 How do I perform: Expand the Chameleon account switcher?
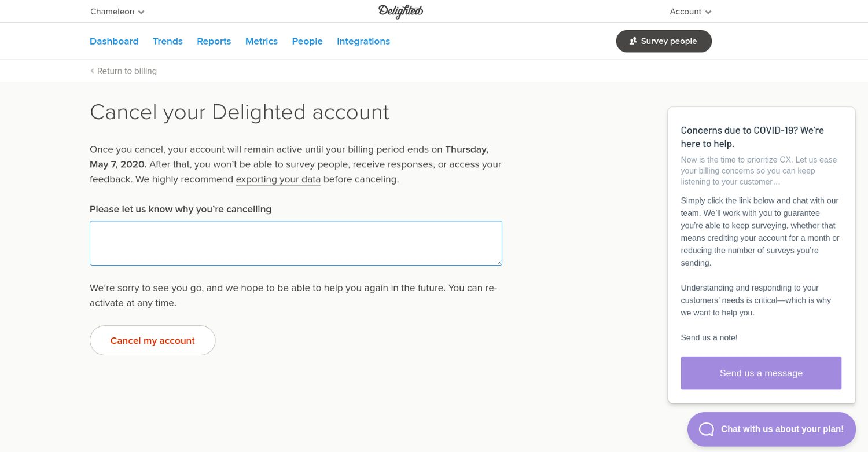coord(117,12)
